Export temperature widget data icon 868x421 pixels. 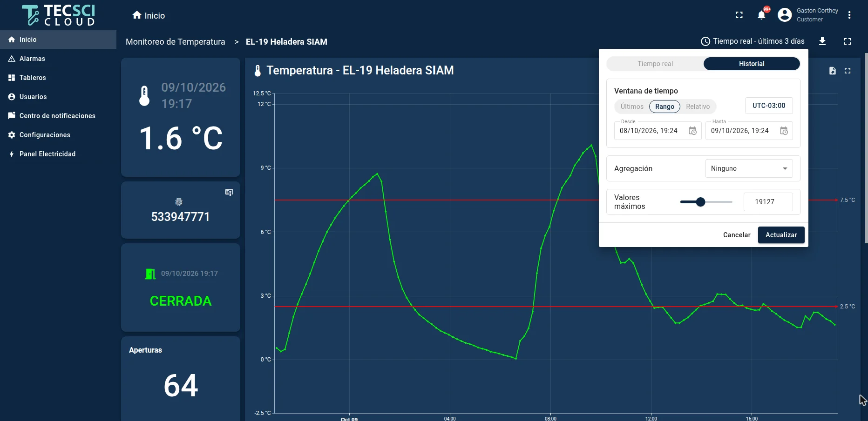pos(833,71)
